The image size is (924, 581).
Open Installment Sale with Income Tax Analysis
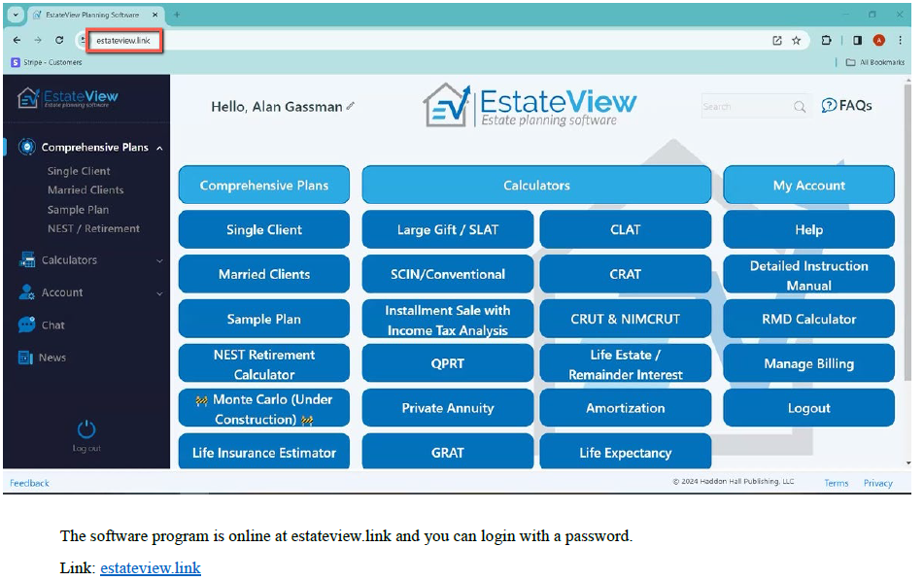[448, 319]
